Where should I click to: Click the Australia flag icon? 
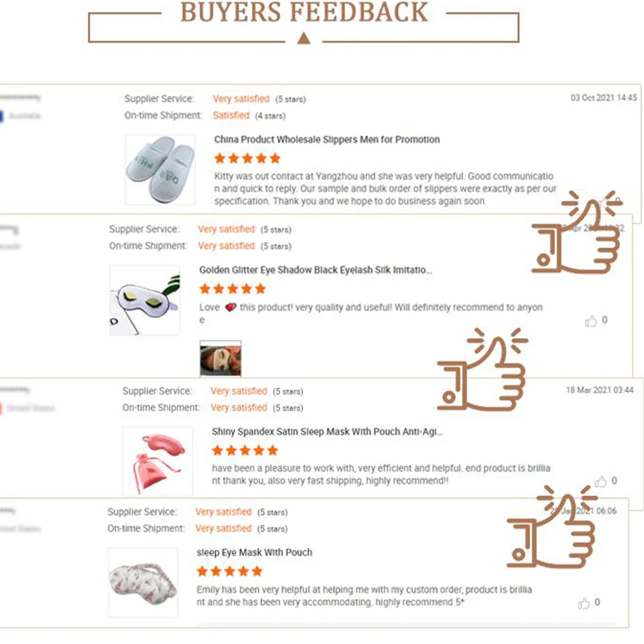[x=2, y=116]
